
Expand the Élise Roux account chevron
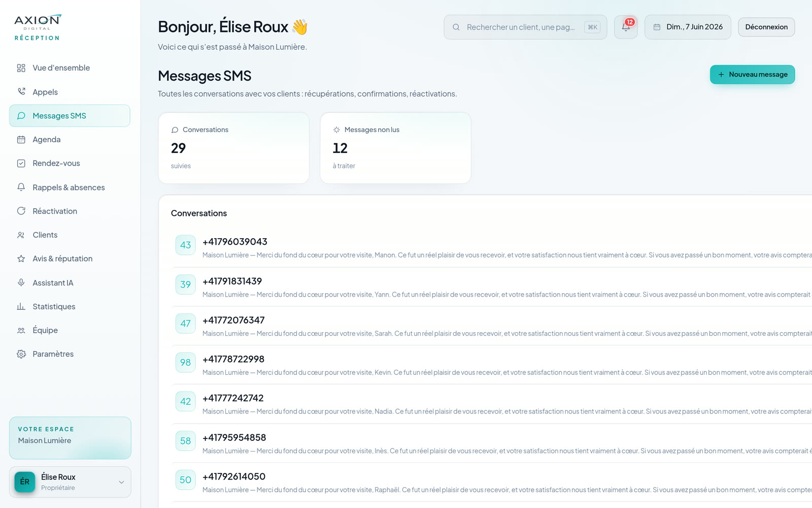(121, 482)
